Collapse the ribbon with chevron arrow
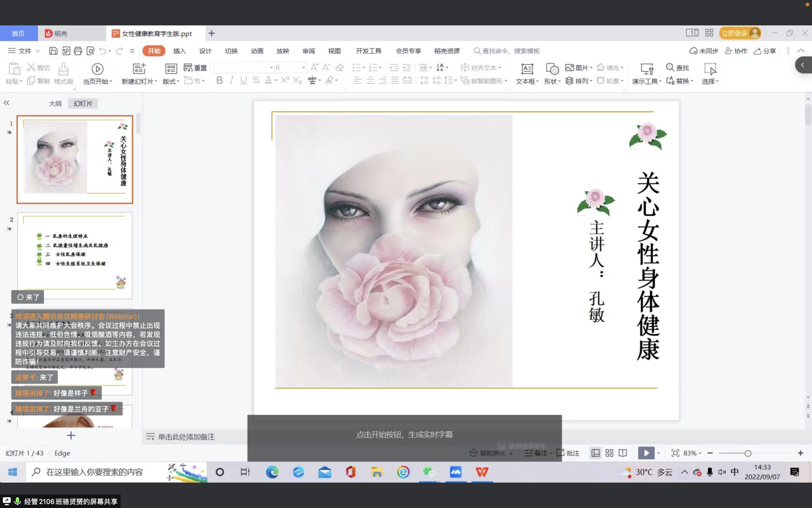The image size is (812, 508). [x=801, y=51]
